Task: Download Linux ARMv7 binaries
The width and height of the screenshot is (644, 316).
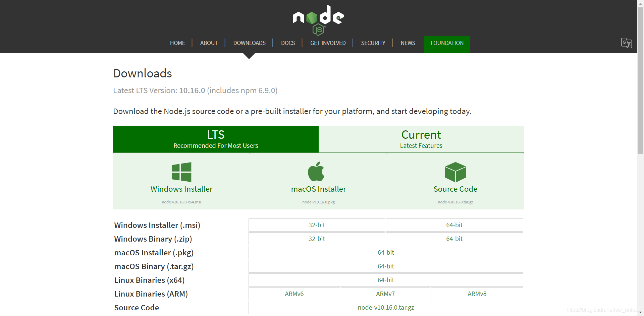Action: click(x=385, y=294)
